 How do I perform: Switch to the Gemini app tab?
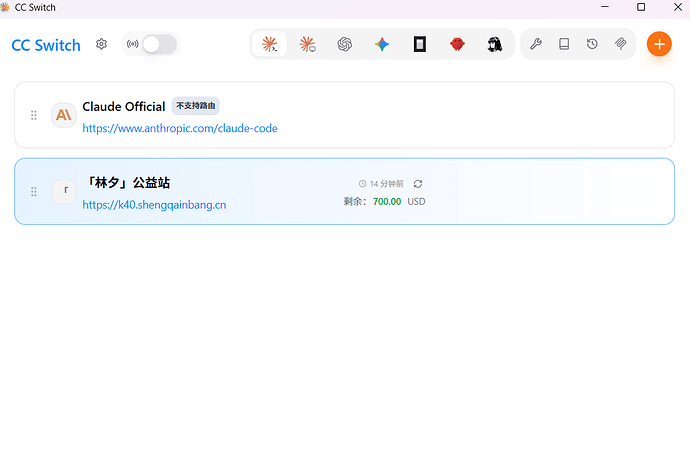(x=382, y=44)
